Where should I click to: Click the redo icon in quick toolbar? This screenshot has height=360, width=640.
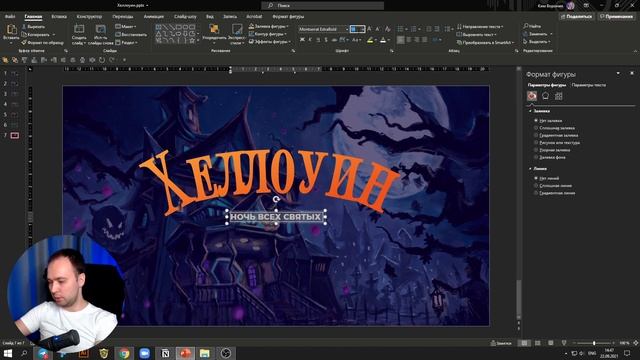point(111,60)
